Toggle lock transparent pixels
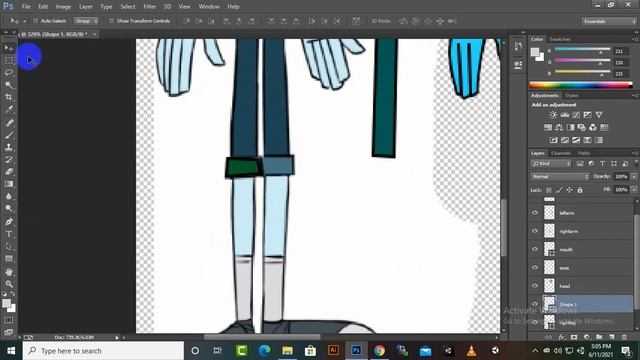 point(549,190)
